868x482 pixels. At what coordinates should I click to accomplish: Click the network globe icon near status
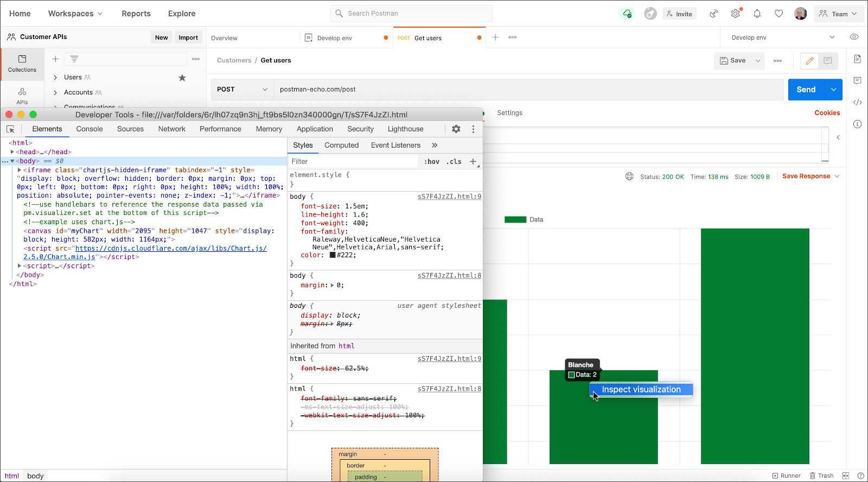tap(629, 176)
